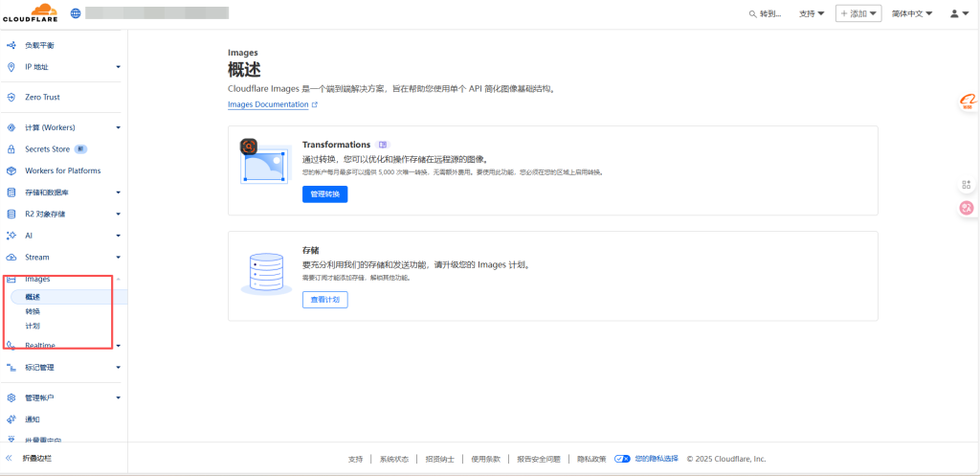Click the Realtime phone icon

tap(11, 346)
